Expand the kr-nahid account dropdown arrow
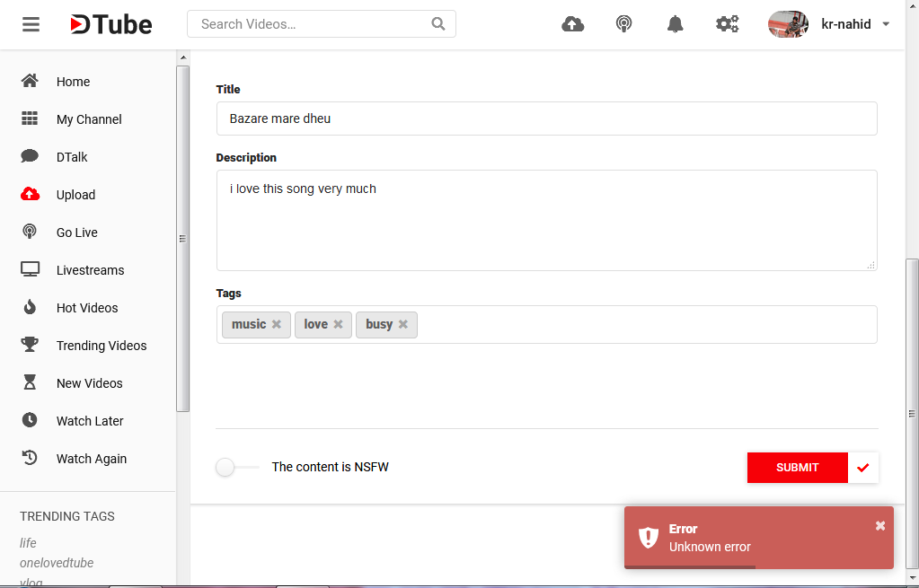 click(886, 24)
